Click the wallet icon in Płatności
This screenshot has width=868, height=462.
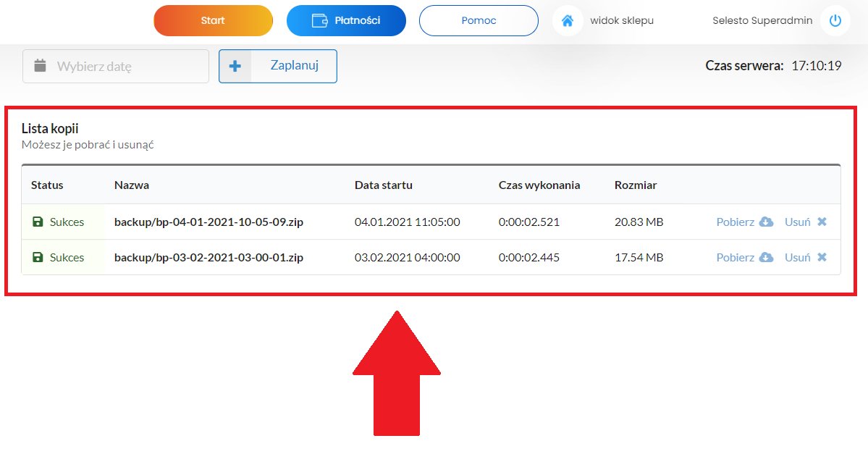coord(320,20)
